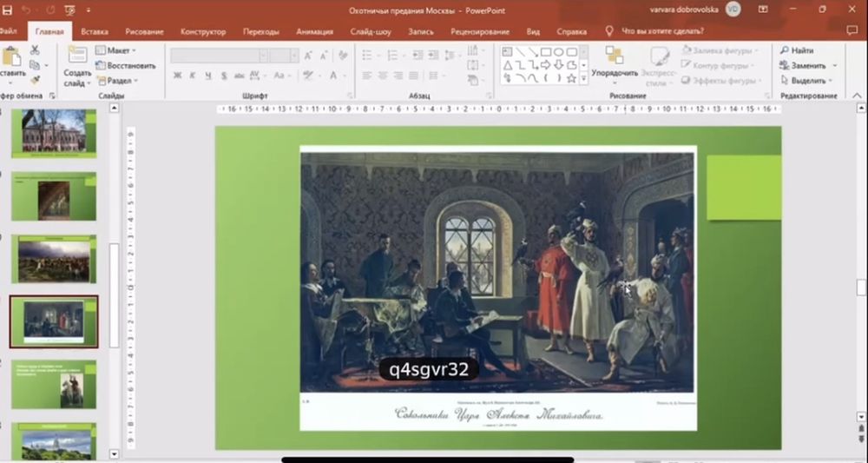Viewport: 868px width, 463px height.
Task: Toggle bold Ж formatting
Action: 177,76
